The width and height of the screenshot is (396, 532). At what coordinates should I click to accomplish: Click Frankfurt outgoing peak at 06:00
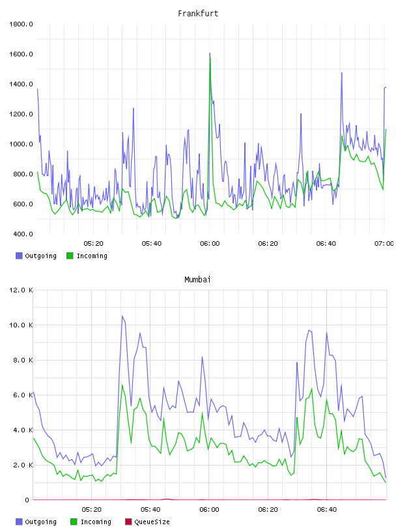[210, 53]
